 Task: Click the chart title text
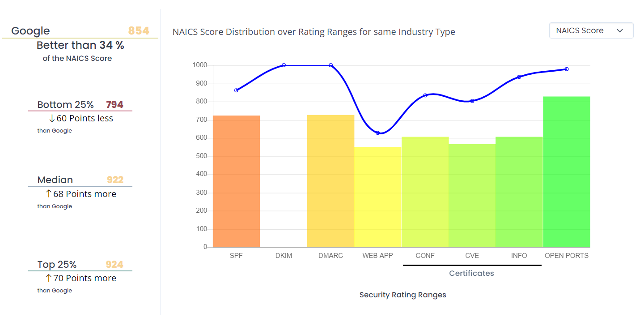[x=314, y=32]
